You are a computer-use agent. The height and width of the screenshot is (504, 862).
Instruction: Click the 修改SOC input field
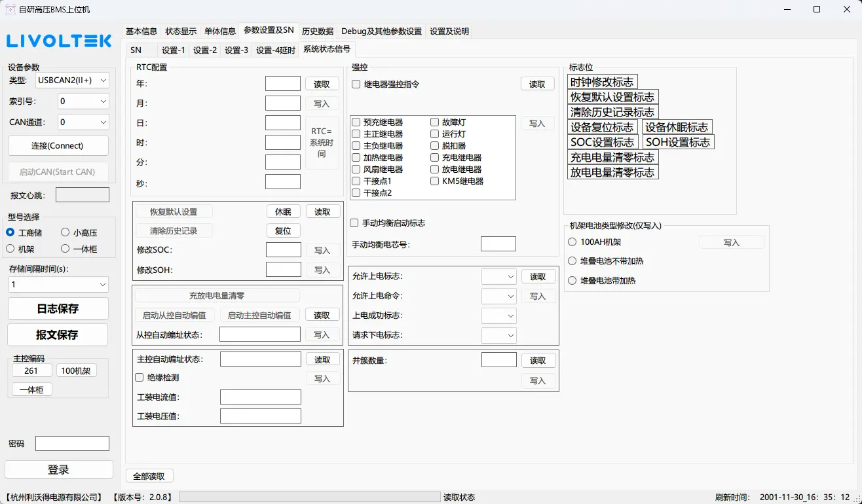[284, 249]
